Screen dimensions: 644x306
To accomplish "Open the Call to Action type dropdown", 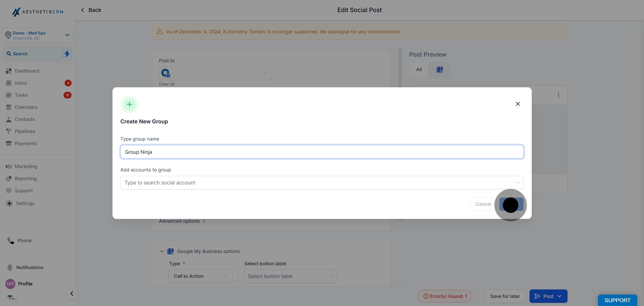I will coord(201,276).
